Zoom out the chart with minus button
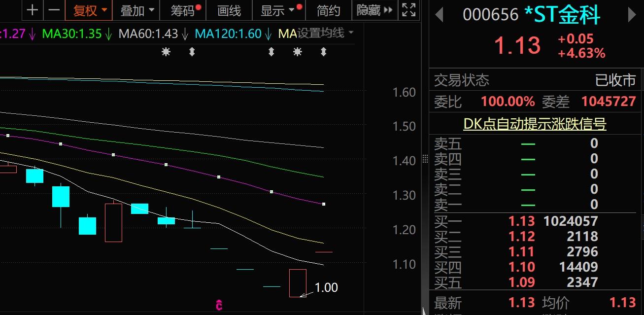The height and width of the screenshot is (315, 644). pyautogui.click(x=55, y=10)
